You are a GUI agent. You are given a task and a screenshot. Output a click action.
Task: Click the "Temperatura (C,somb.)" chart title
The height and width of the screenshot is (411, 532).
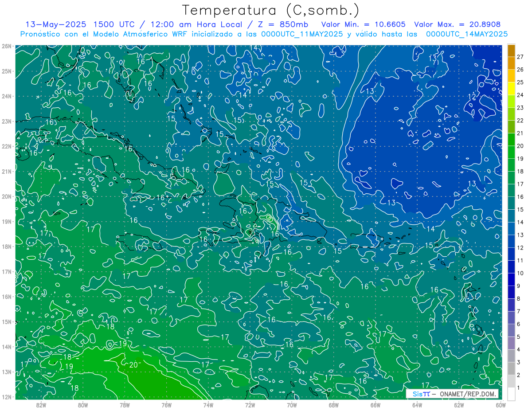point(271,10)
